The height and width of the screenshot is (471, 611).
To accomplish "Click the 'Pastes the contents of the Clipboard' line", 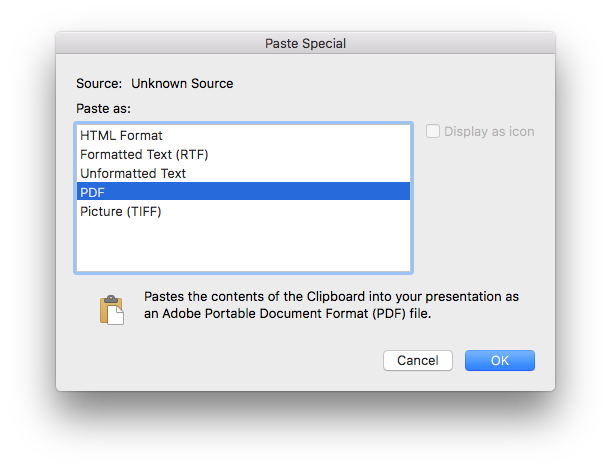I will tap(331, 297).
